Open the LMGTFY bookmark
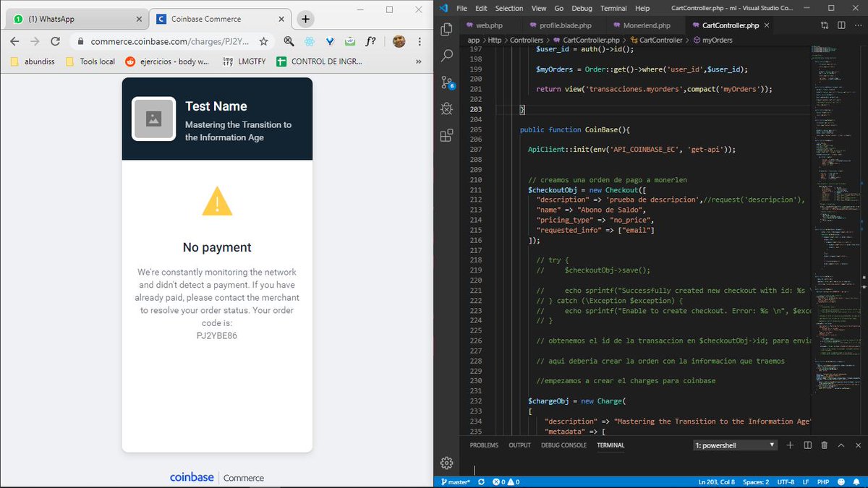The height and width of the screenshot is (488, 868). pyautogui.click(x=244, y=61)
